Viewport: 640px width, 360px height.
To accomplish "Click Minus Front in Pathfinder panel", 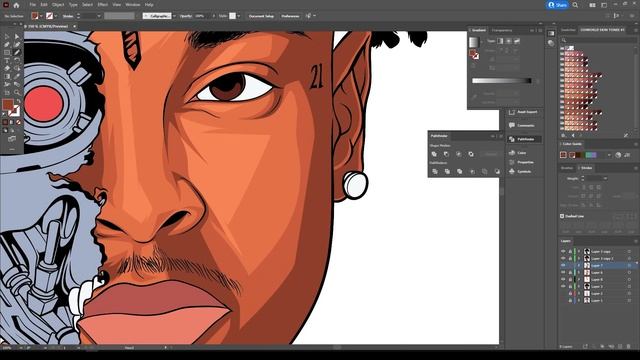I will tap(447, 154).
